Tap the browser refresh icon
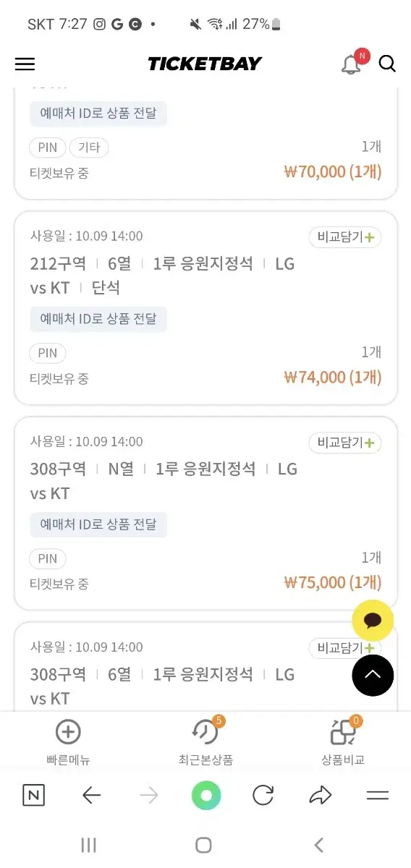Viewport: 411px width, 868px height. [x=263, y=796]
